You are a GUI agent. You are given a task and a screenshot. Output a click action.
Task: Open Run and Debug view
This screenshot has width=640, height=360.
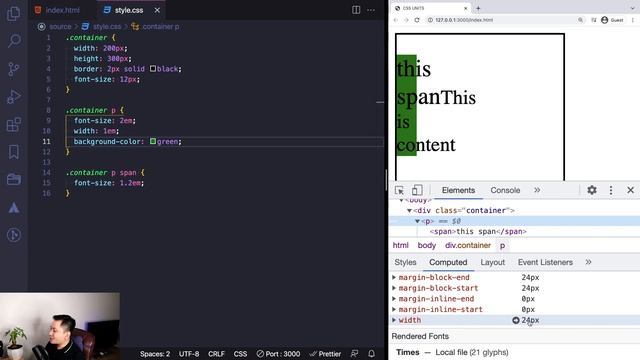click(13, 97)
